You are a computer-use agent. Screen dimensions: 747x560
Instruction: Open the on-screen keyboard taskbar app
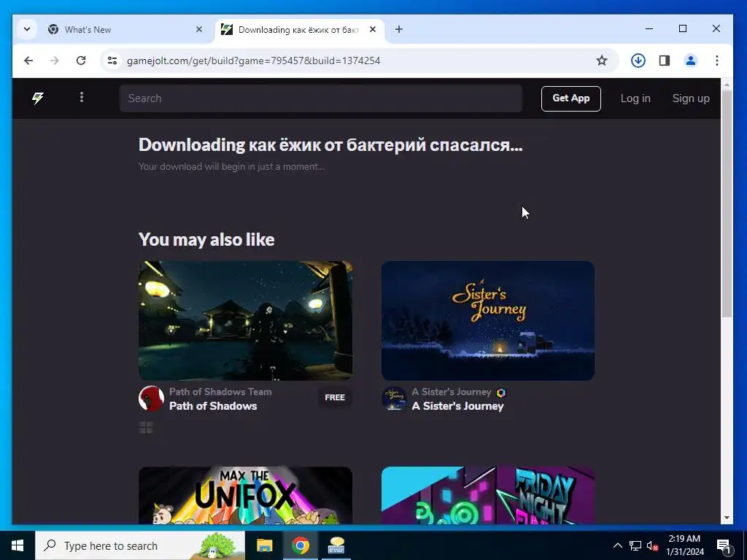[x=336, y=545]
